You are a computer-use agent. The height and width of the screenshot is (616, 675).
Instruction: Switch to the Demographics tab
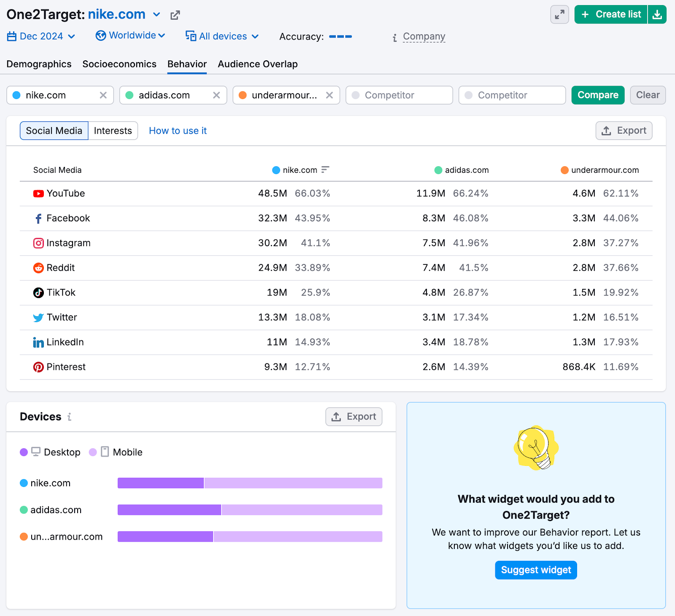[39, 64]
